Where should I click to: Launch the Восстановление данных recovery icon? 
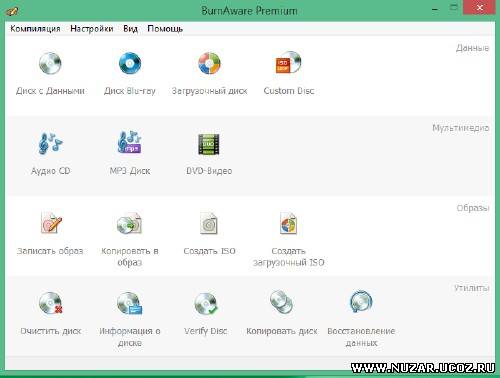coord(361,302)
